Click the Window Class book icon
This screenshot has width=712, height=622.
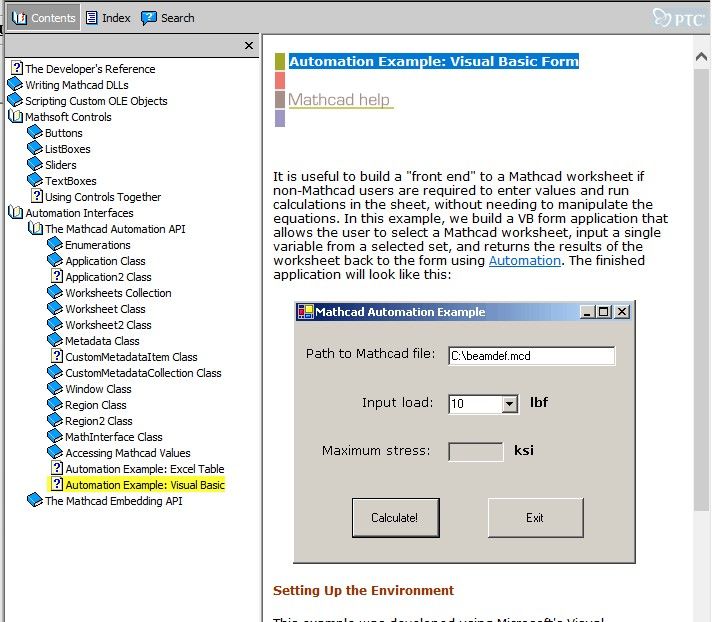point(55,388)
